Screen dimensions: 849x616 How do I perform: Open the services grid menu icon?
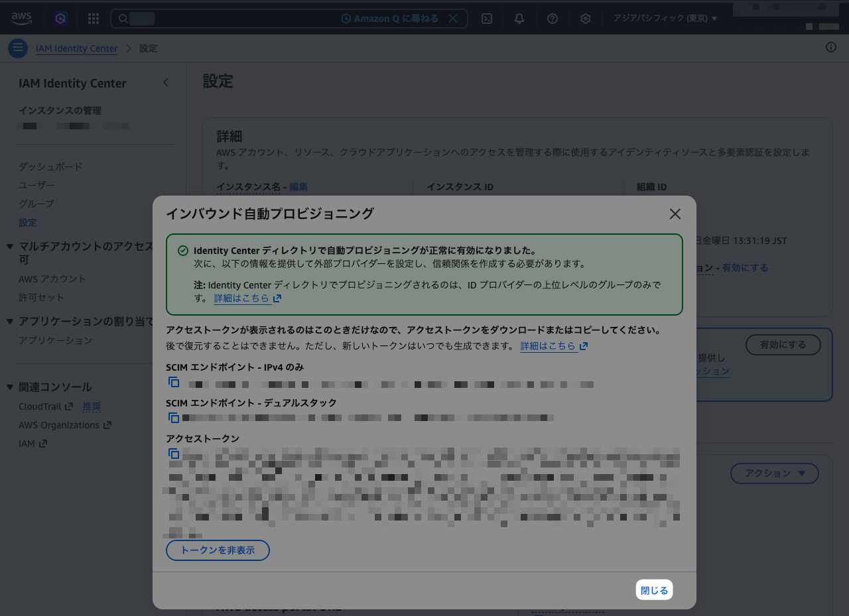tap(94, 19)
